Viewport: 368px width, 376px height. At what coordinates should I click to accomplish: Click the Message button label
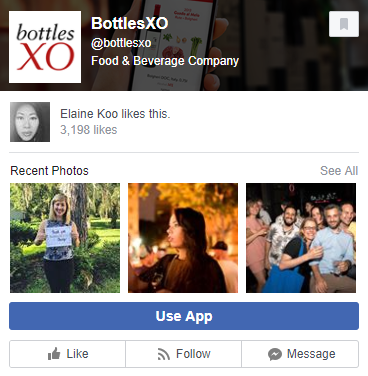(311, 354)
